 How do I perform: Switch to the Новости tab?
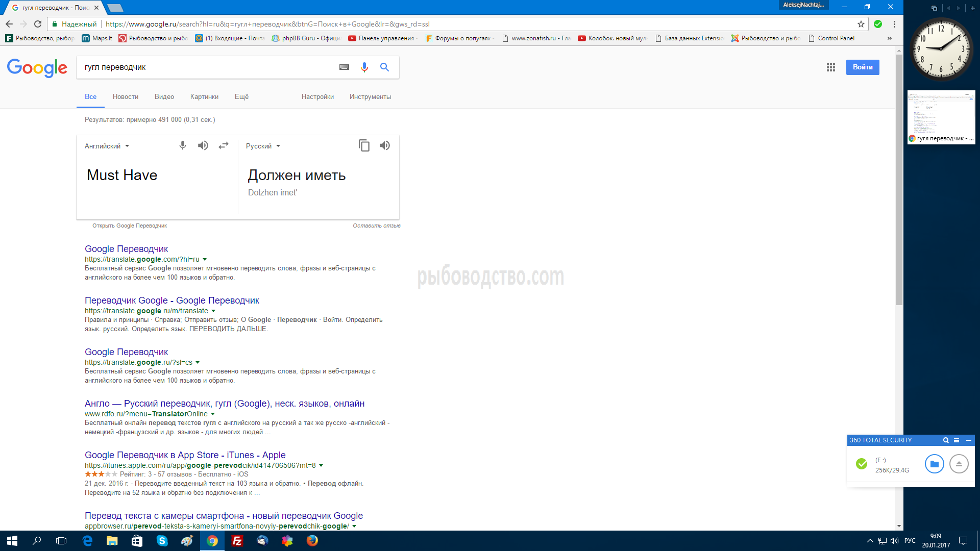(x=126, y=96)
